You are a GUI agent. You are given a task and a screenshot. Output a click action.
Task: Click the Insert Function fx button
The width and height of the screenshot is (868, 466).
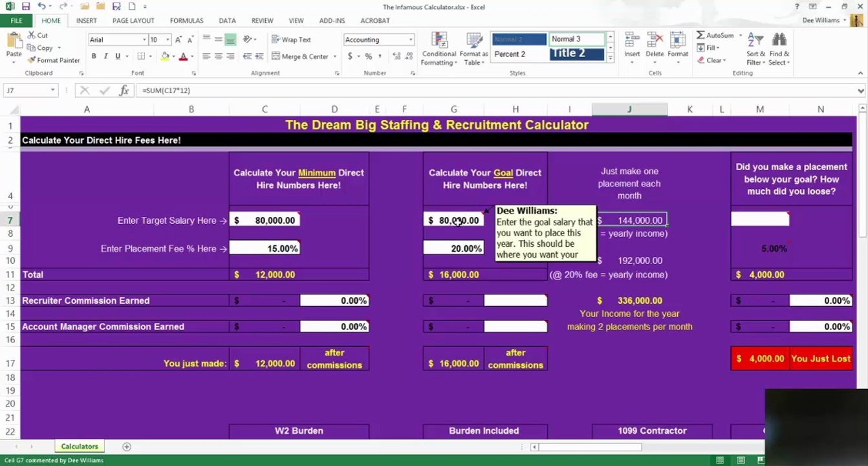[124, 91]
